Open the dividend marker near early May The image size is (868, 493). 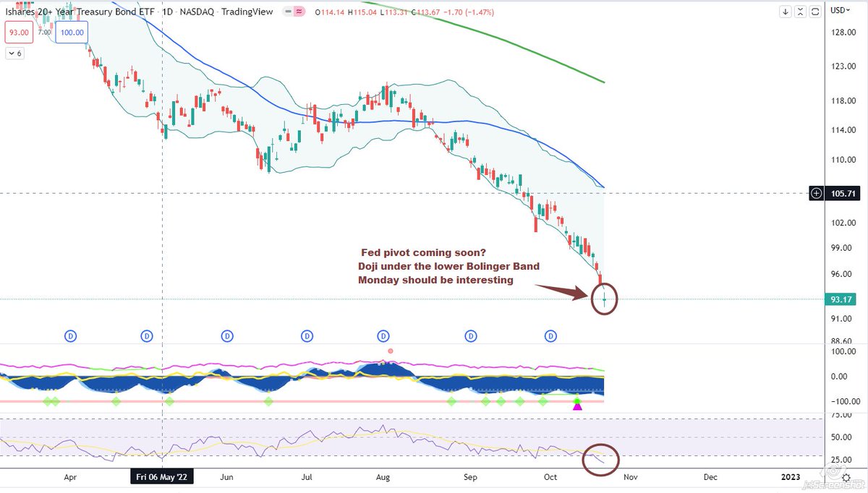146,335
